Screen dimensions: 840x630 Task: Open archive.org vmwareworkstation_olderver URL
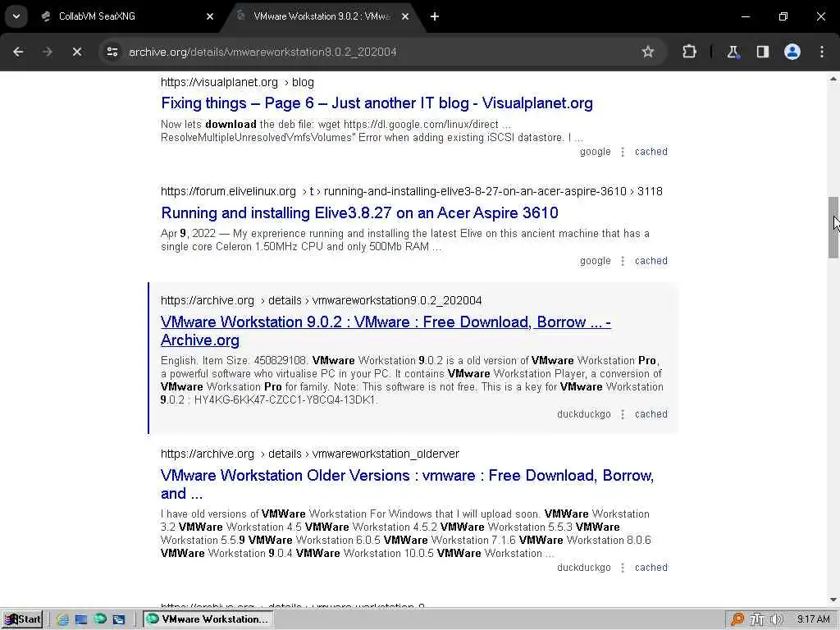click(309, 454)
